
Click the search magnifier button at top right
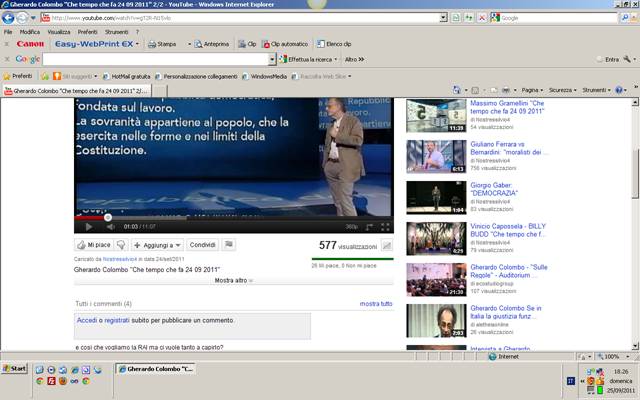pos(624,18)
